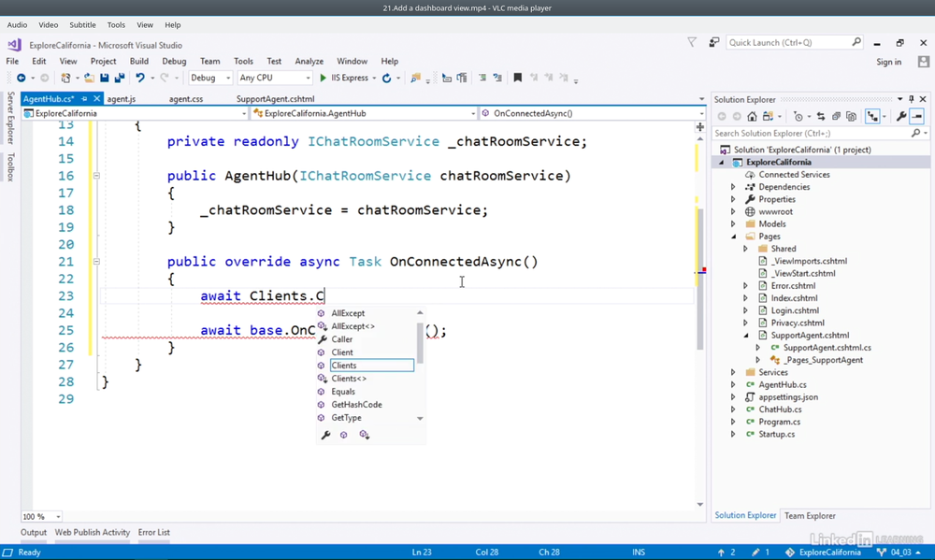935x560 pixels.
Task: Toggle pin on the AgentHub.cs tab
Action: click(84, 99)
